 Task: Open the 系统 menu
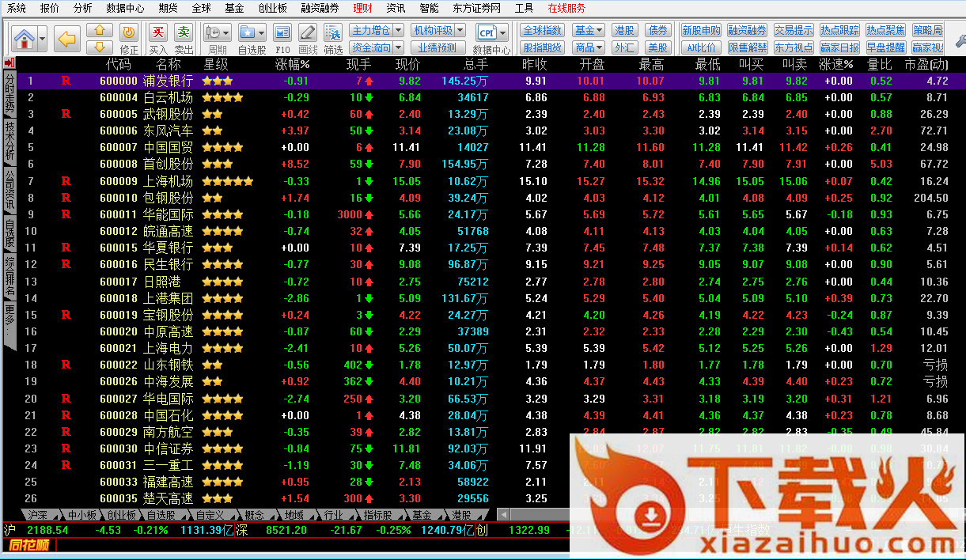click(17, 8)
